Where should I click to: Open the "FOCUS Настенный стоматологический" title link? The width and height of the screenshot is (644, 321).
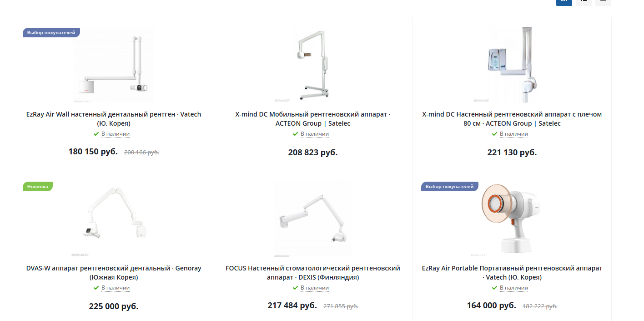313,273
